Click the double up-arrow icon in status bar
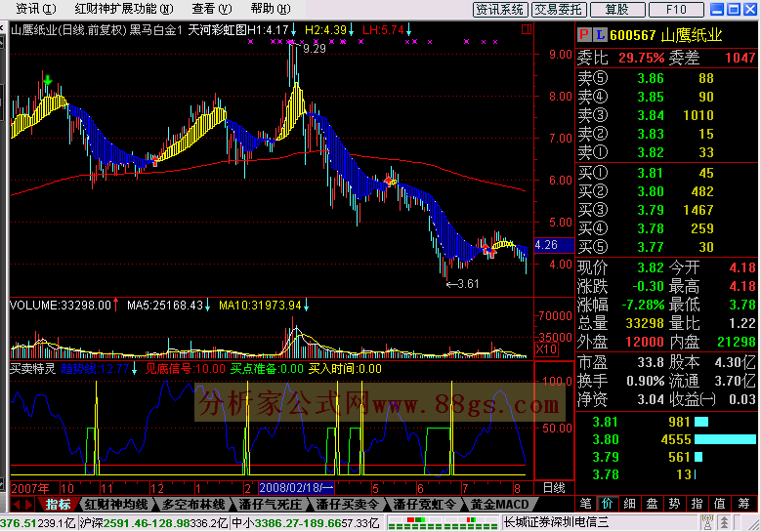Viewport: 761px width, 532px height. tap(724, 523)
